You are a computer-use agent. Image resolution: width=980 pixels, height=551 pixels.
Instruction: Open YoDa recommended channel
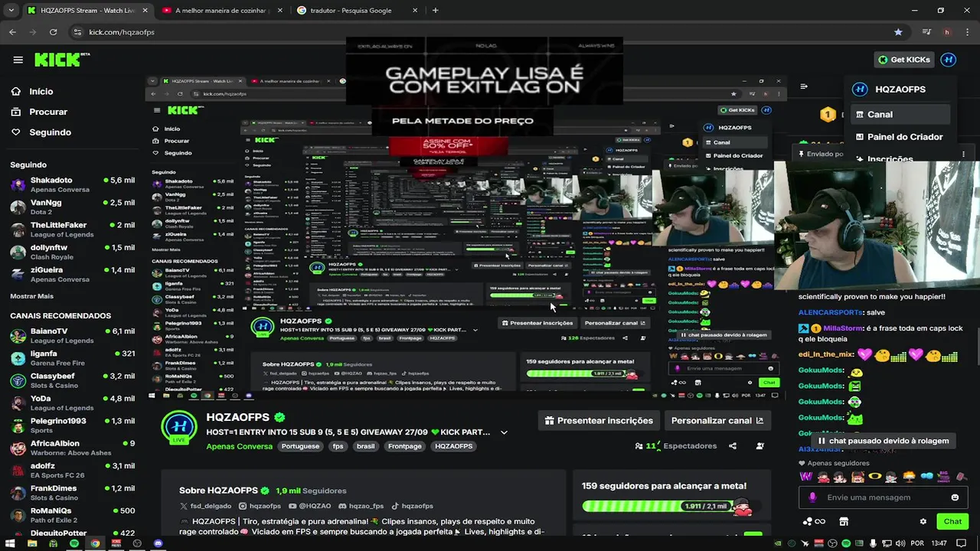pyautogui.click(x=72, y=403)
